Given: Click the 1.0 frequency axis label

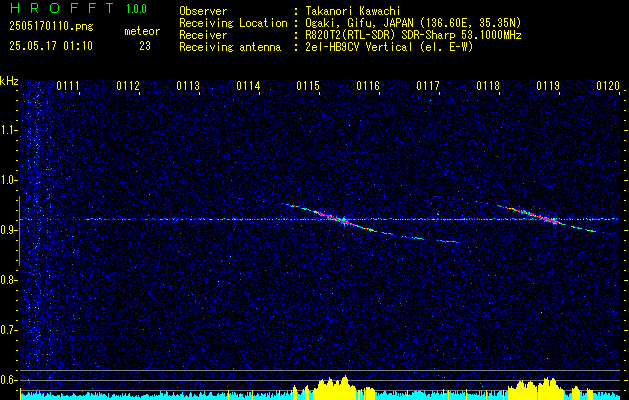Looking at the screenshot, I should click(x=8, y=180).
